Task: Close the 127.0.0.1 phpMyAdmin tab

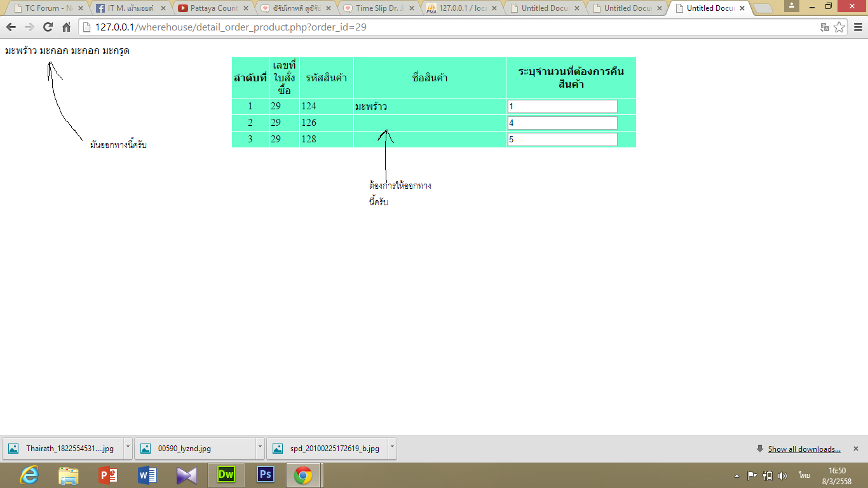Action: click(494, 8)
